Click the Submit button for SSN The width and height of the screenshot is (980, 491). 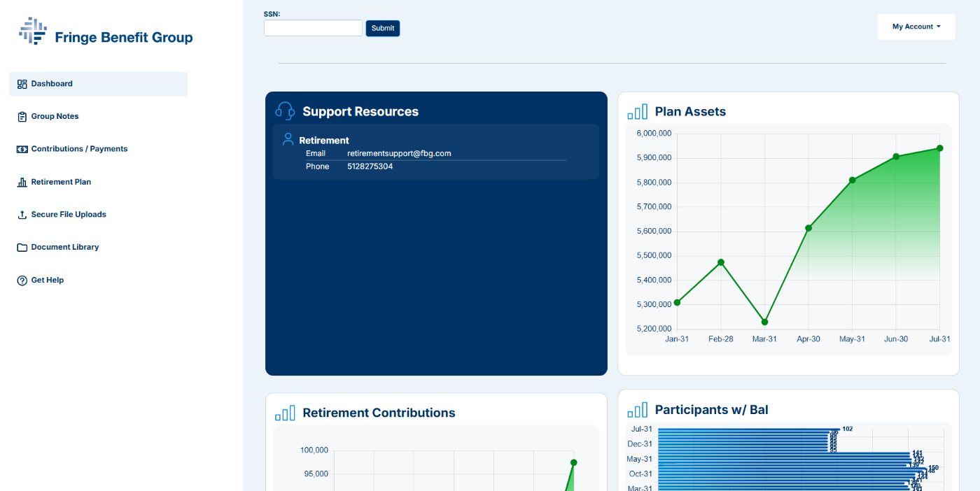[383, 28]
